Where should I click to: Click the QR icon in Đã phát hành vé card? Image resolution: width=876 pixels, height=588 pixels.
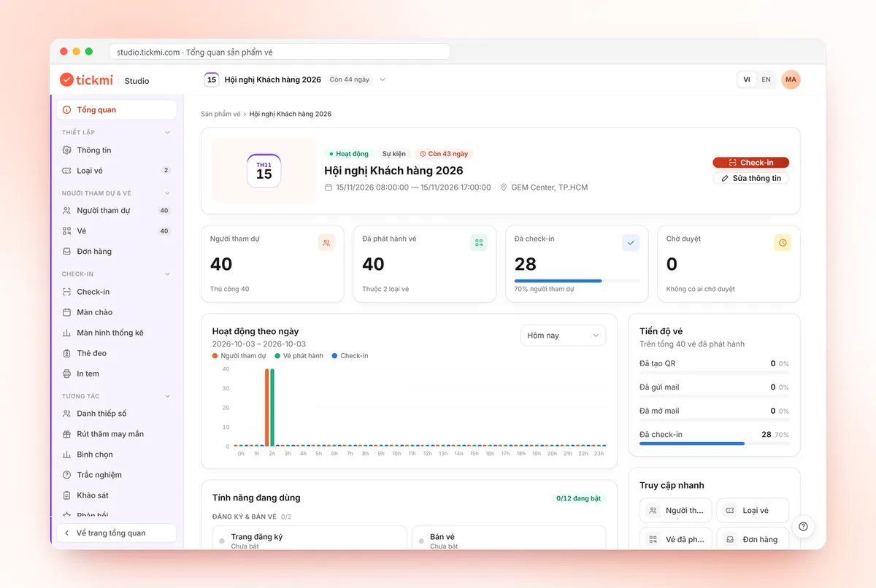479,243
